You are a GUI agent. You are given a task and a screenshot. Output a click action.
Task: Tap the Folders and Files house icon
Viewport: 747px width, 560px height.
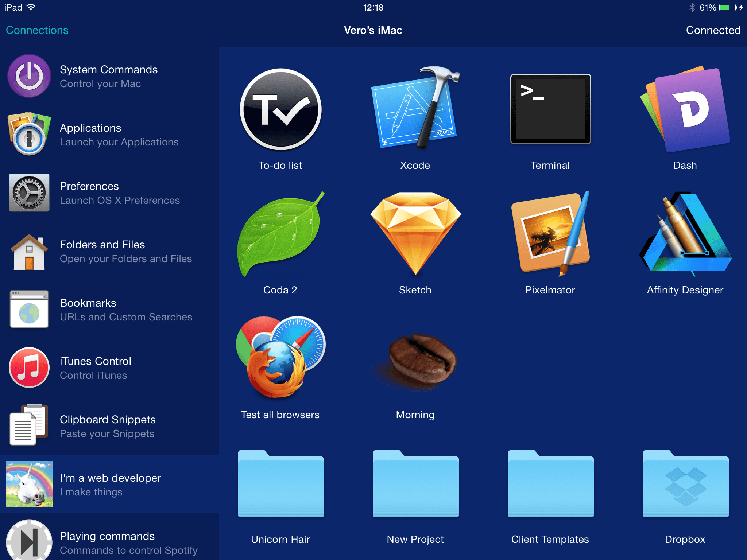pos(29,252)
